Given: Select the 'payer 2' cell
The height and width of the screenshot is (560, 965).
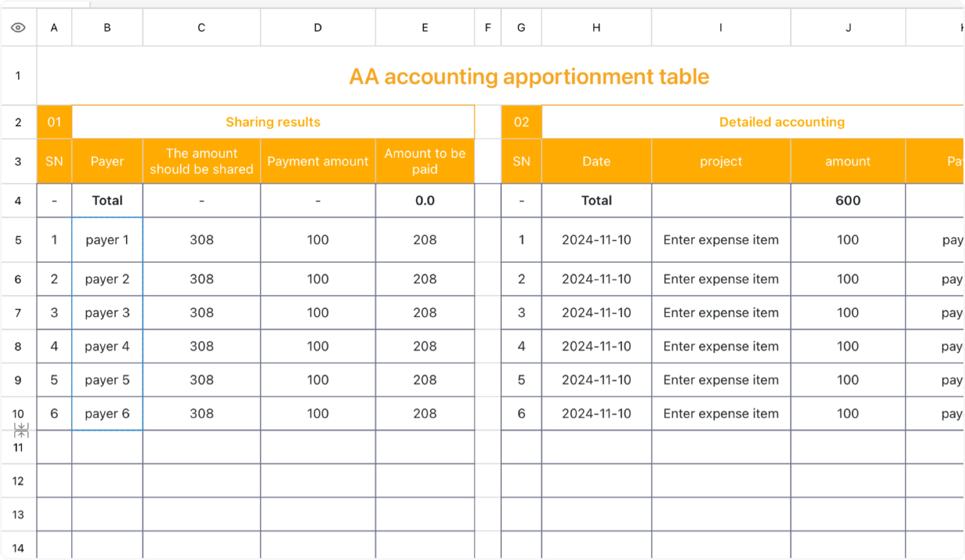Looking at the screenshot, I should point(107,279).
